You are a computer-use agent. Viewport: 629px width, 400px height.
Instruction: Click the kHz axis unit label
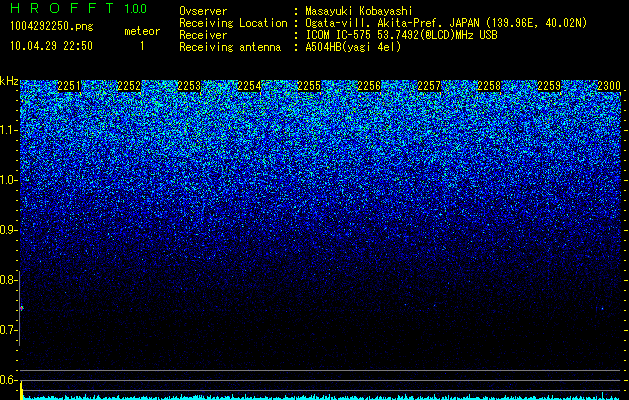[x=9, y=82]
